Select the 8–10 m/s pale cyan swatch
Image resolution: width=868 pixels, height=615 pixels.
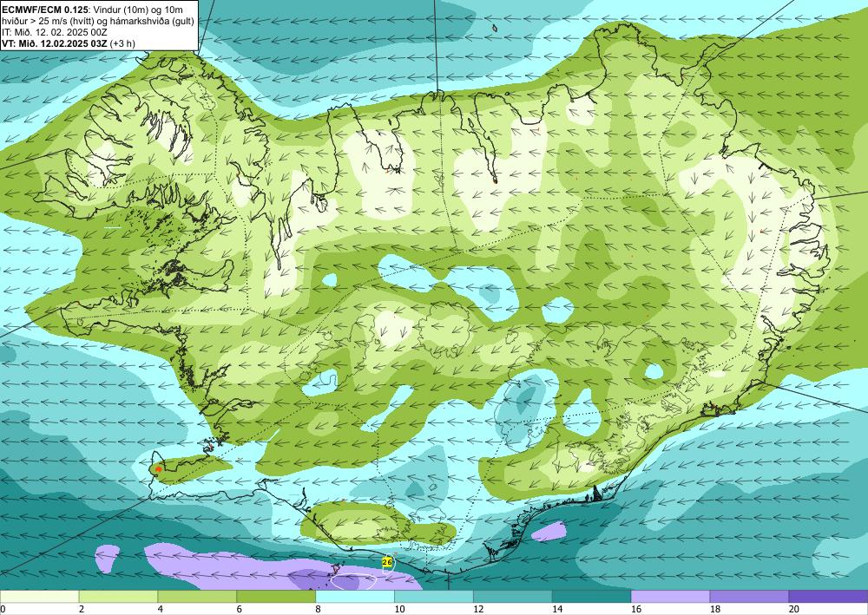coord(355,597)
